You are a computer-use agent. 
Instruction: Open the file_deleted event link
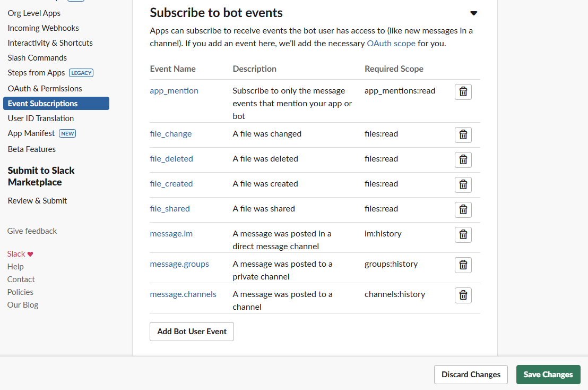click(171, 159)
